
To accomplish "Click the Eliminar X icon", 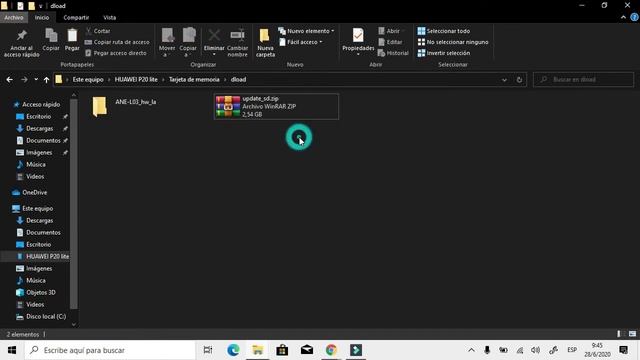I will (x=214, y=35).
